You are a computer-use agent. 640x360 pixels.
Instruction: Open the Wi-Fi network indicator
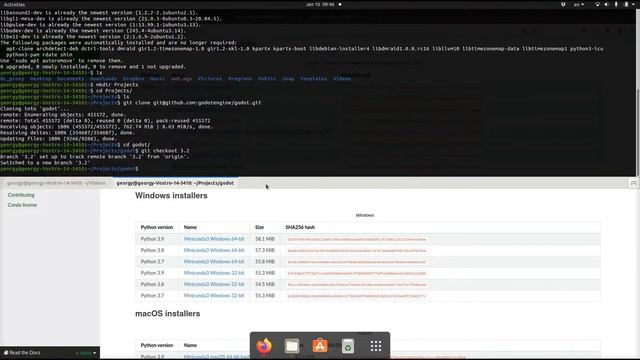[597, 4]
